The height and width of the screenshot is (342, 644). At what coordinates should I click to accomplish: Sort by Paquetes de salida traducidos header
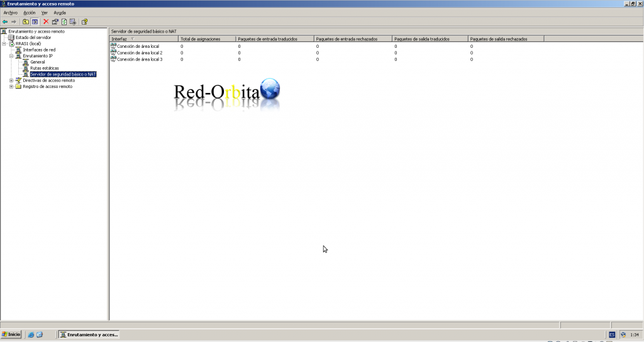(x=430, y=39)
